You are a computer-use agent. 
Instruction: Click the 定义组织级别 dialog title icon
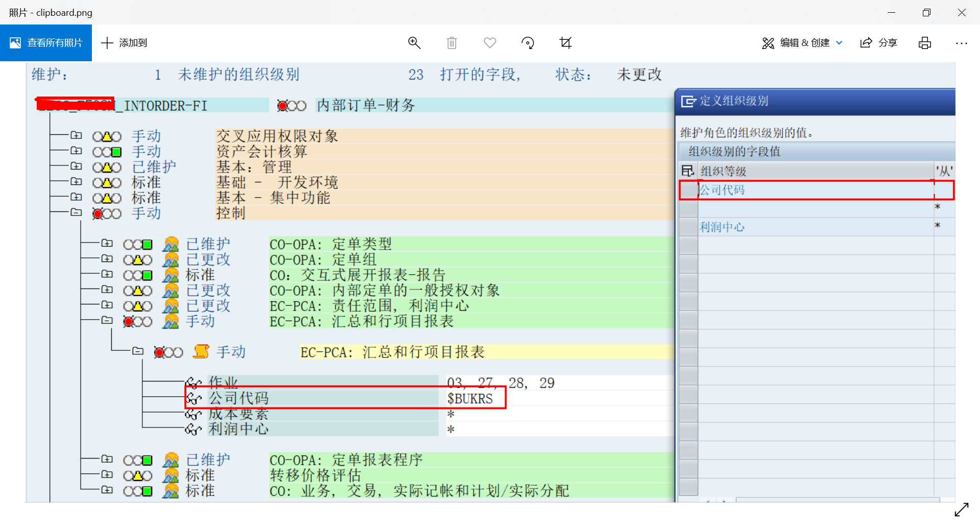(x=688, y=101)
